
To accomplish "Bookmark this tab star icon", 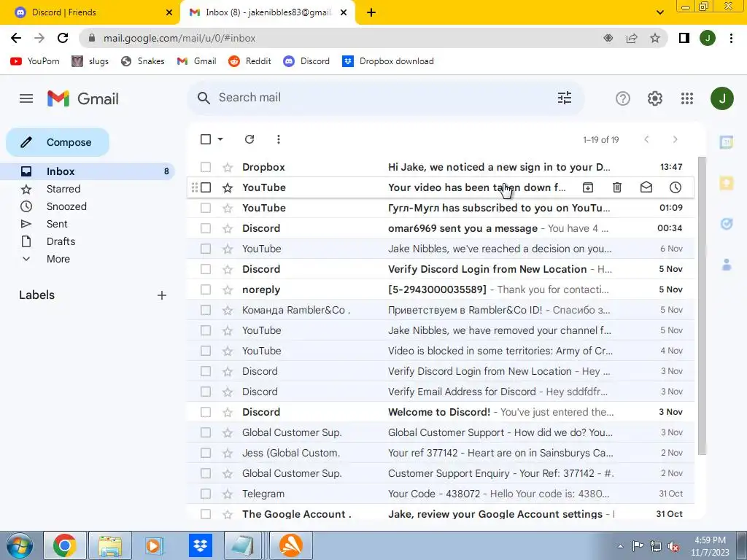I will (655, 38).
